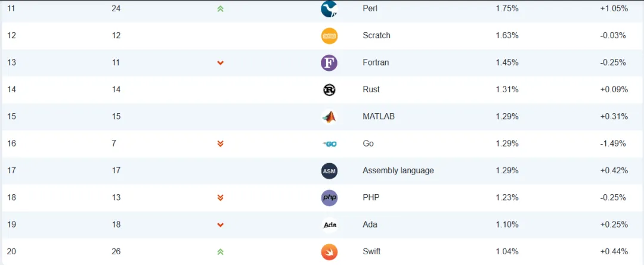The height and width of the screenshot is (265, 644).
Task: Open the Perl language name
Action: 370,8
